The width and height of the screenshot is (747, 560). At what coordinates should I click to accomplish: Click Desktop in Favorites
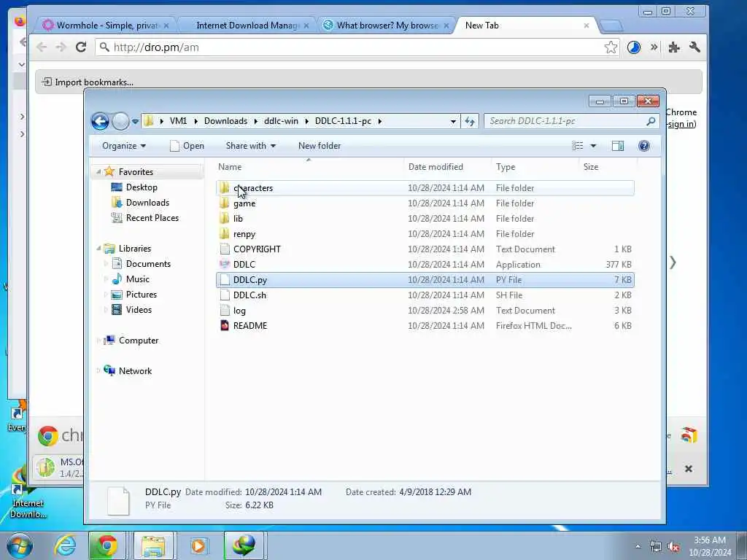pos(142,187)
